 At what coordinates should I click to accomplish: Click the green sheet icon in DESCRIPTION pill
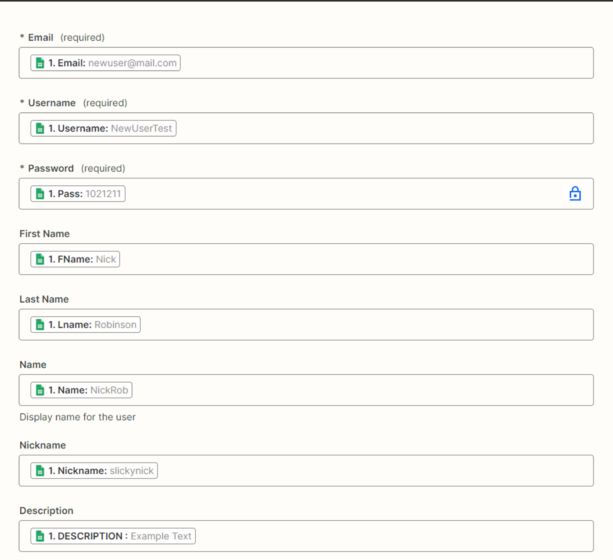pyautogui.click(x=40, y=536)
